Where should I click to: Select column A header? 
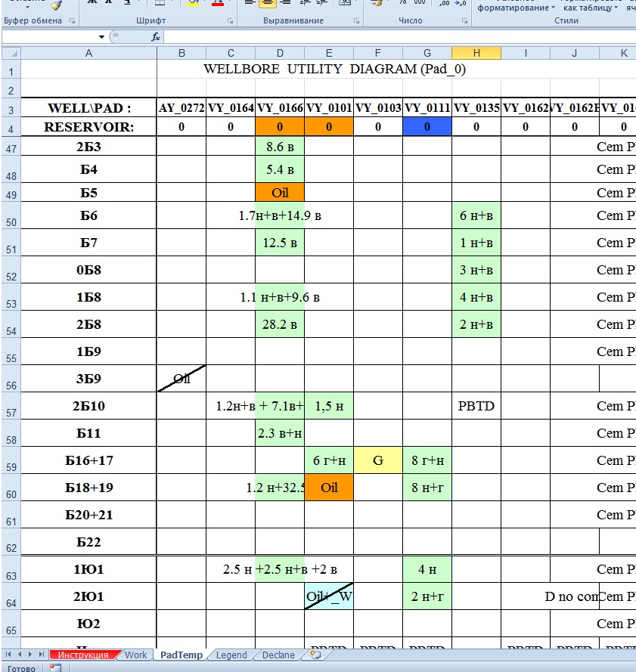coord(88,53)
